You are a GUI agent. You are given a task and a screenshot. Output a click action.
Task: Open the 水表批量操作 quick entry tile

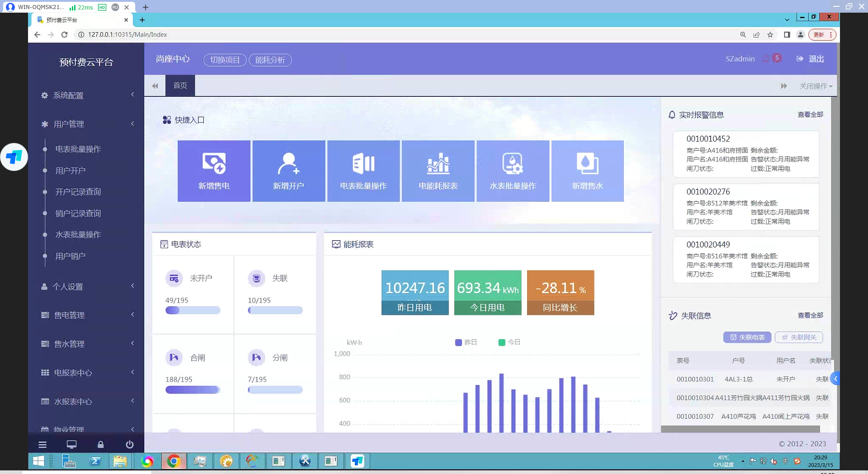tap(513, 171)
